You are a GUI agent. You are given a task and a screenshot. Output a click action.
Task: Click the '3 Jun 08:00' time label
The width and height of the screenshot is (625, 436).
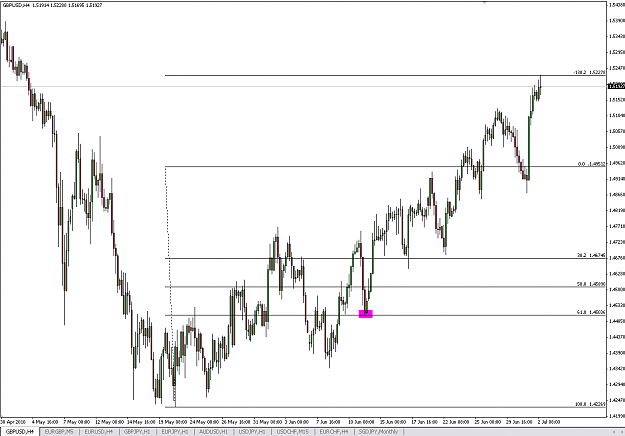click(x=297, y=422)
